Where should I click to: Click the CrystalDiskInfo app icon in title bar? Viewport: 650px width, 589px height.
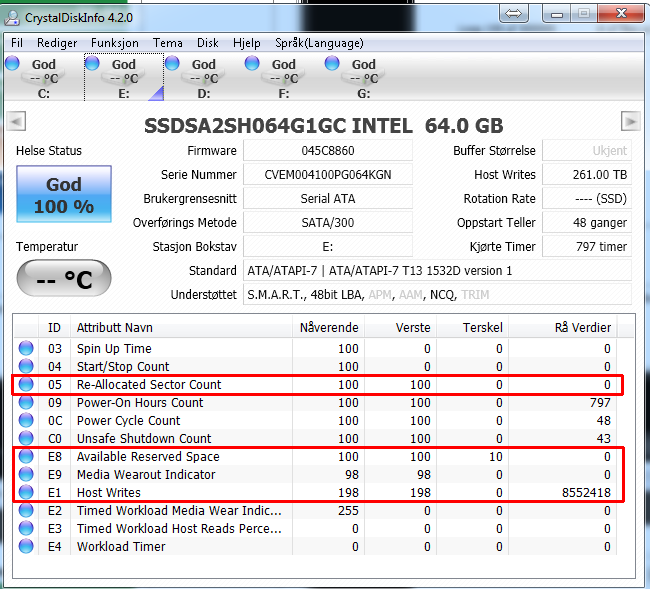(12, 17)
